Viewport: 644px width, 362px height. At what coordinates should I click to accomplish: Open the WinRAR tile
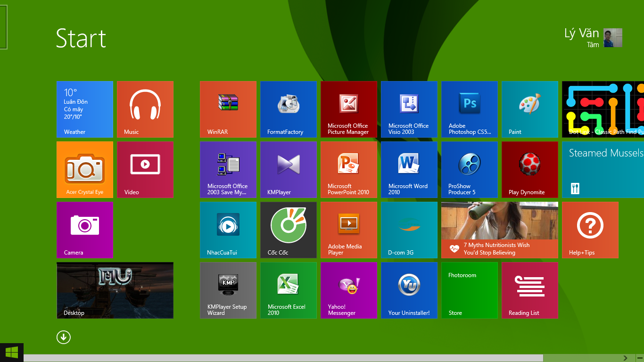pos(228,109)
